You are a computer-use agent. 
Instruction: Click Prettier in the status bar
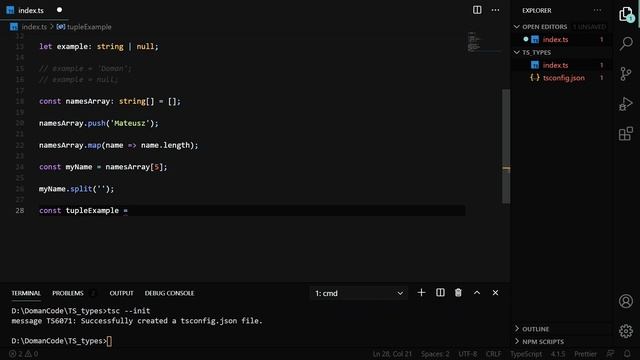pyautogui.click(x=585, y=354)
